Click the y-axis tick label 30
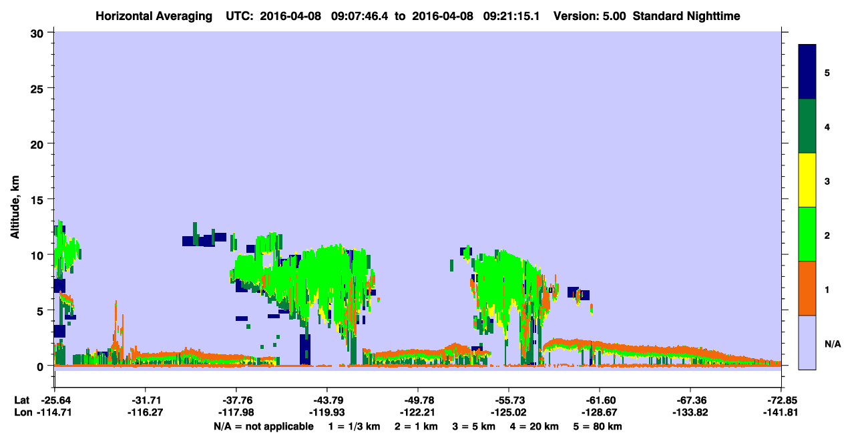Viewport: 868px width, 445px height. pyautogui.click(x=39, y=33)
